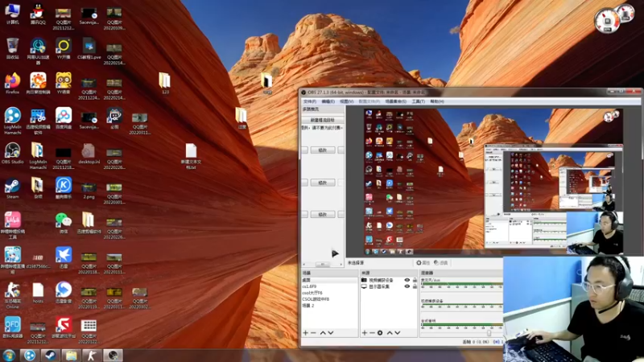Select the desktop.ini file icon

89,154
